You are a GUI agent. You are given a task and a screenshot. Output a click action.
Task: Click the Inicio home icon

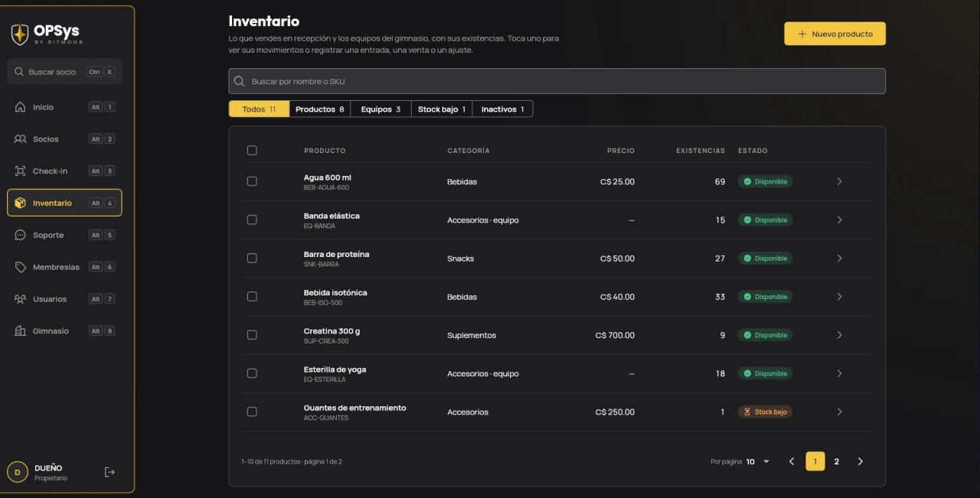20,107
